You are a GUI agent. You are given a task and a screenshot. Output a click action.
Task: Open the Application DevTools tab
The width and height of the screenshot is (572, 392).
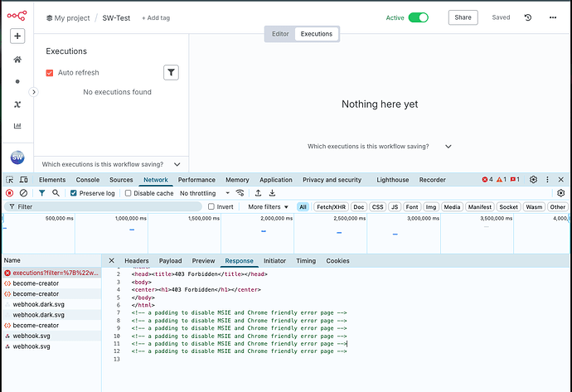coord(276,180)
